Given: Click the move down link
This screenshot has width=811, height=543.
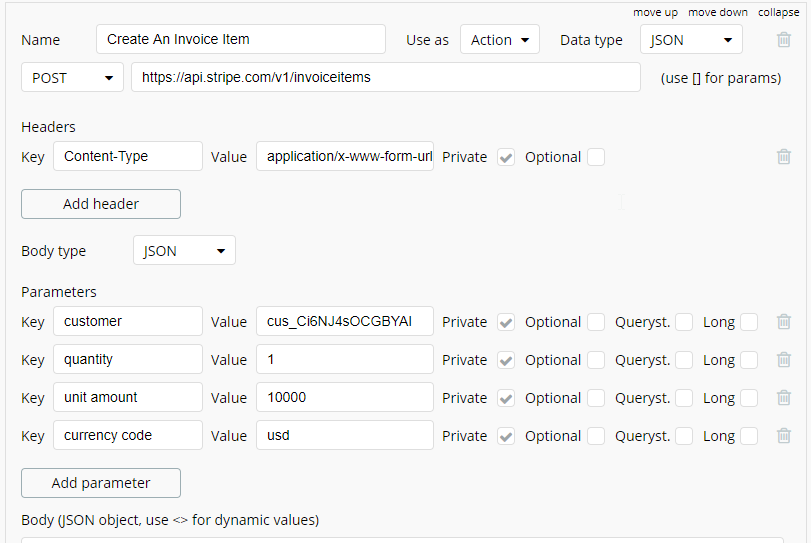Looking at the screenshot, I should pos(718,12).
